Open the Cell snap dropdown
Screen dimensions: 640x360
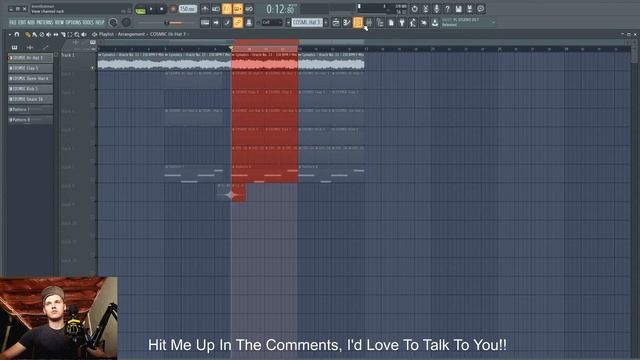pos(272,22)
